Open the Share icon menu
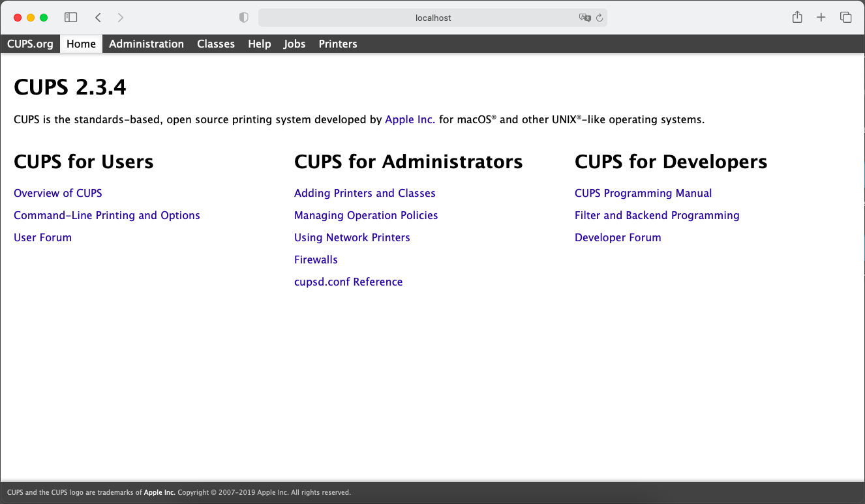 (797, 18)
